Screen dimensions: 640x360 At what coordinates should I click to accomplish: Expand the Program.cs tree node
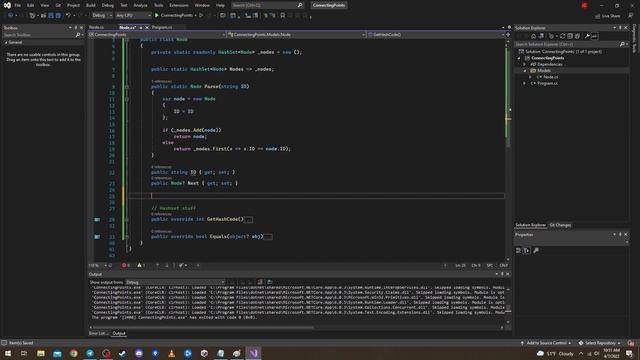pyautogui.click(x=525, y=83)
